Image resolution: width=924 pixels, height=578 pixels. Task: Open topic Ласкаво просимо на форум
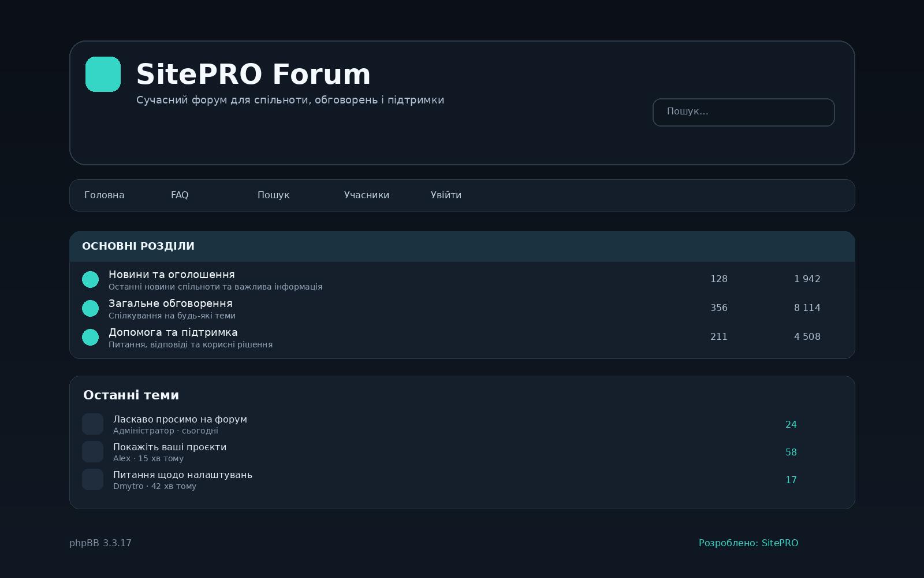point(180,419)
